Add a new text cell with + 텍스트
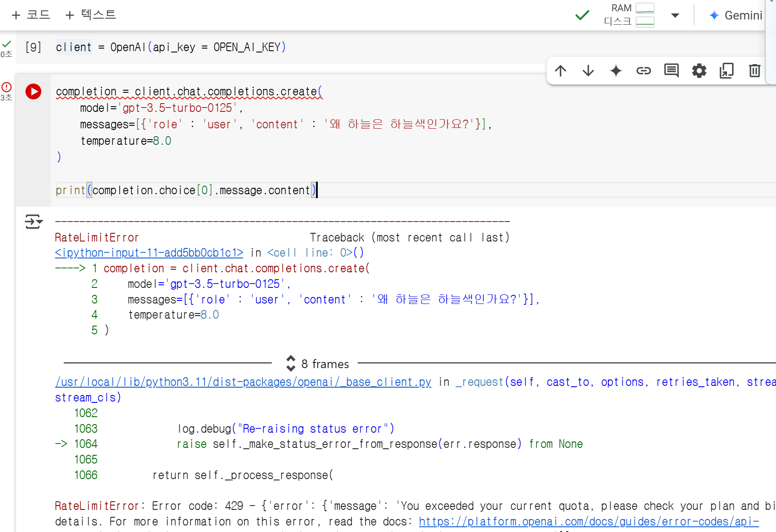Viewport: 776px width, 532px height. (91, 15)
